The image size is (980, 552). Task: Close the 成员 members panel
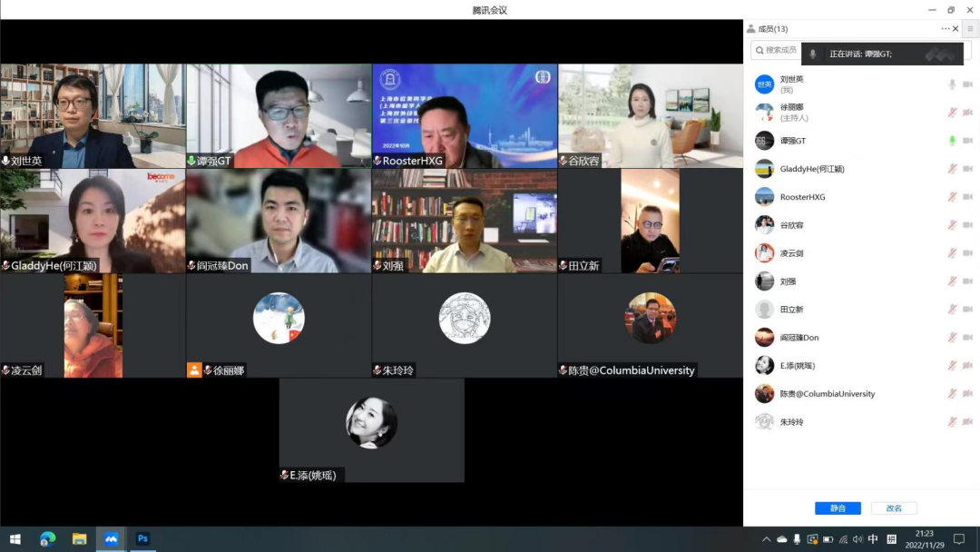point(955,29)
